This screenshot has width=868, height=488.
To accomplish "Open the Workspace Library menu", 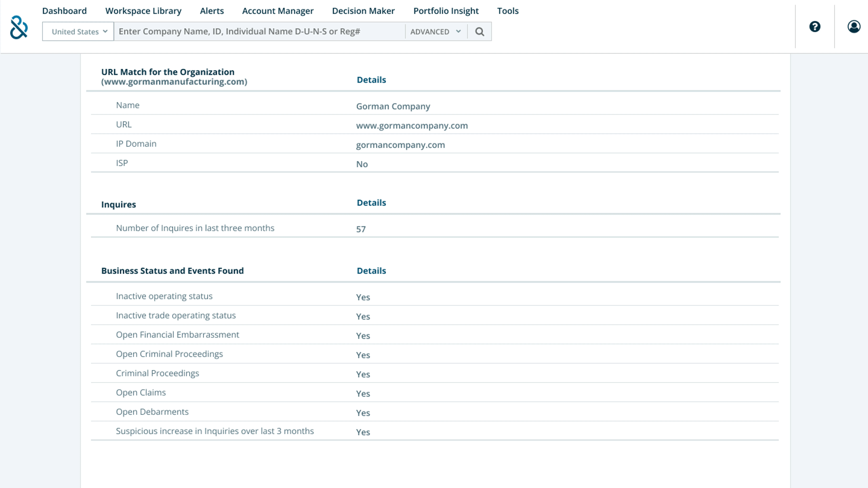I will [143, 11].
